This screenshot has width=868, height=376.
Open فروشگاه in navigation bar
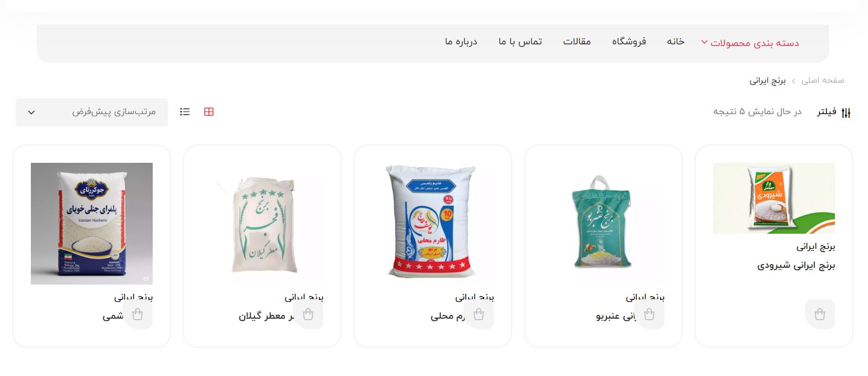629,42
